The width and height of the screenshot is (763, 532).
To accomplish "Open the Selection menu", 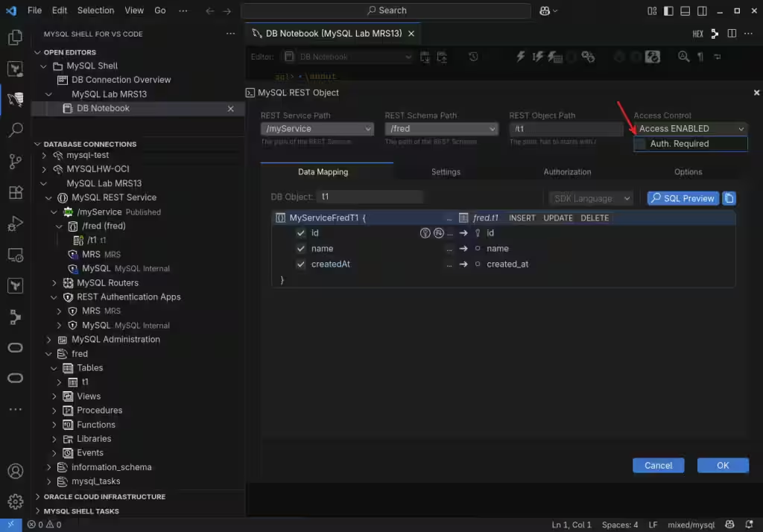I will point(95,10).
